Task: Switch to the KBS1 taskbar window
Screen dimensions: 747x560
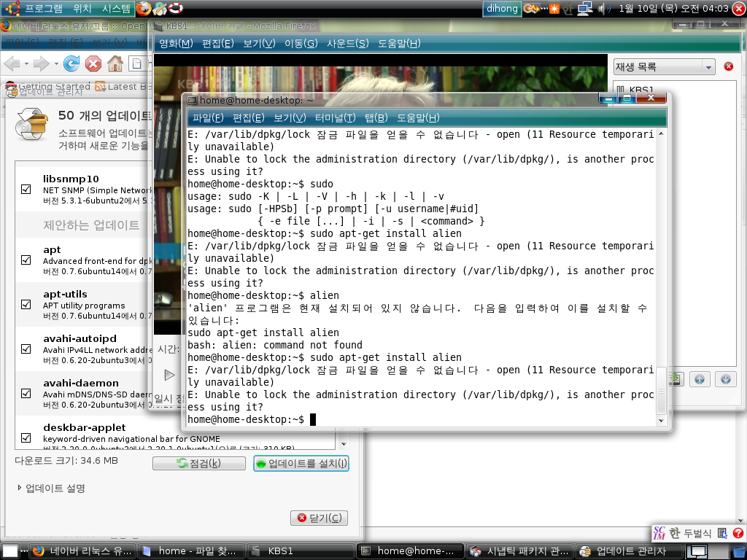Action: tap(301, 551)
